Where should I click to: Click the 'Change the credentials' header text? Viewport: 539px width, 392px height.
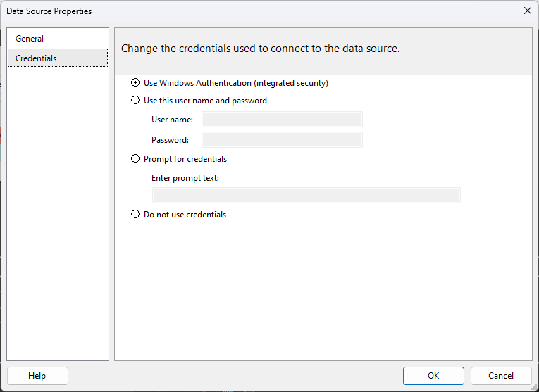[x=260, y=49]
